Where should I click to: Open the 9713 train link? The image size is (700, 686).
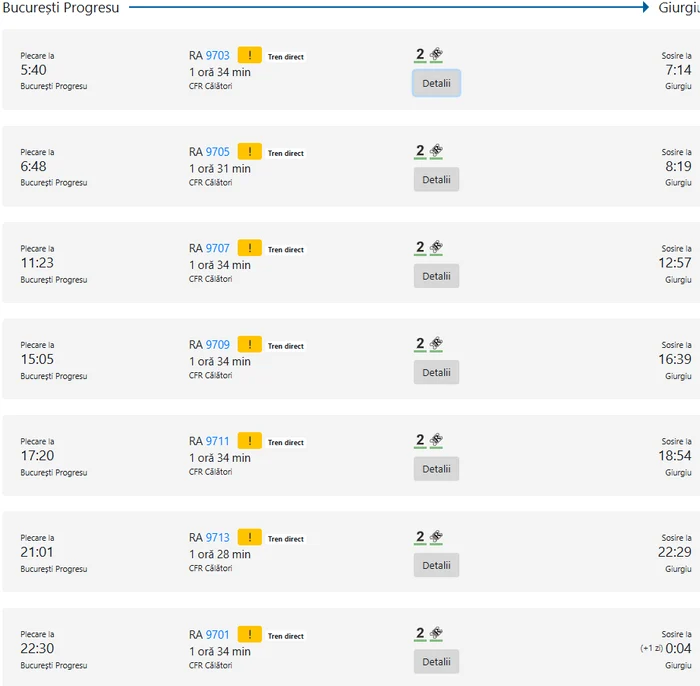tap(218, 538)
